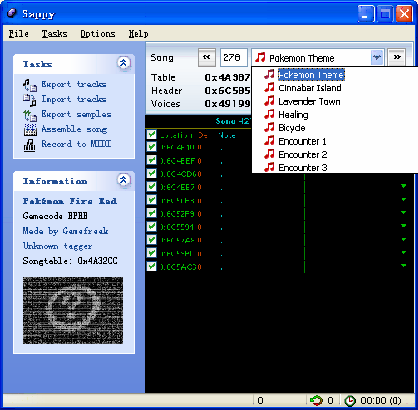Uncheck the track 6C5501 checkbox
This screenshot has height=410, width=418.
tap(152, 227)
